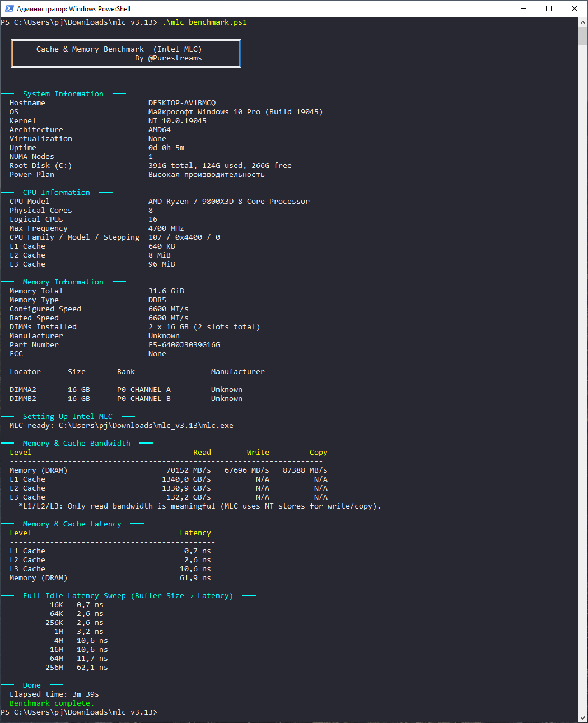
Task: Click the DRAM read value 70152 MB/s
Action: 189,470
